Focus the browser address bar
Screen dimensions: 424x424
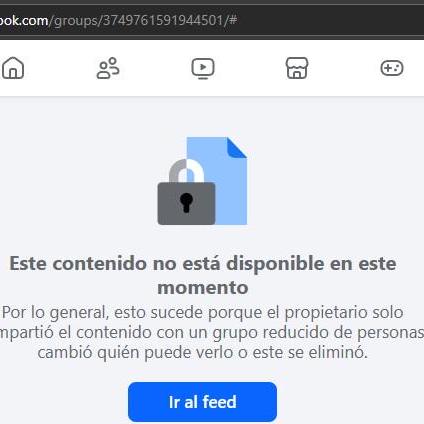coord(212,21)
